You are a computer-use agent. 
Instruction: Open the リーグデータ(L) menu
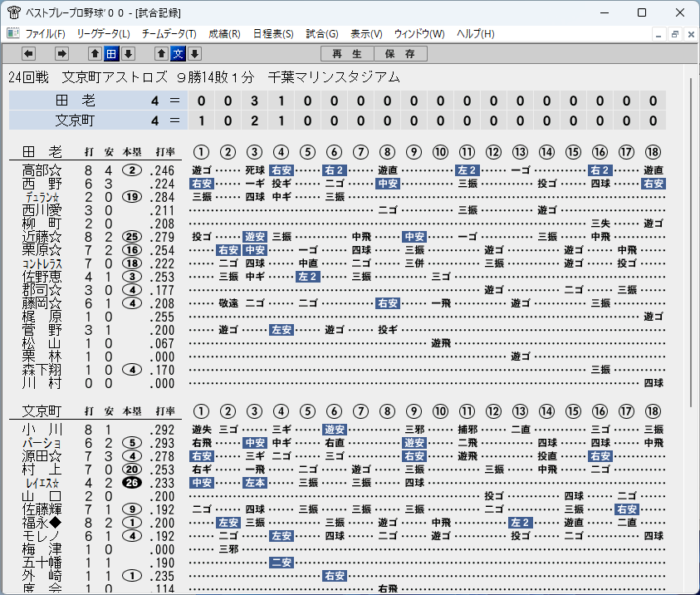(x=103, y=34)
